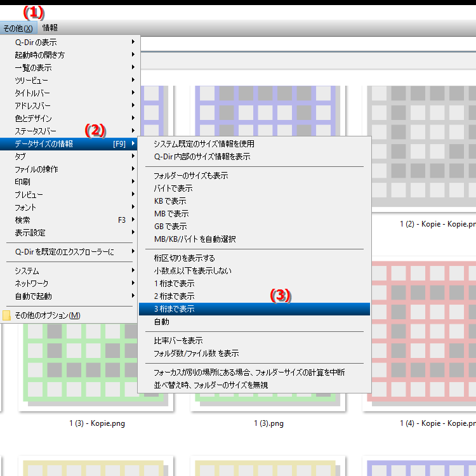
Task: Select KB で表示 option
Action: (x=255, y=201)
